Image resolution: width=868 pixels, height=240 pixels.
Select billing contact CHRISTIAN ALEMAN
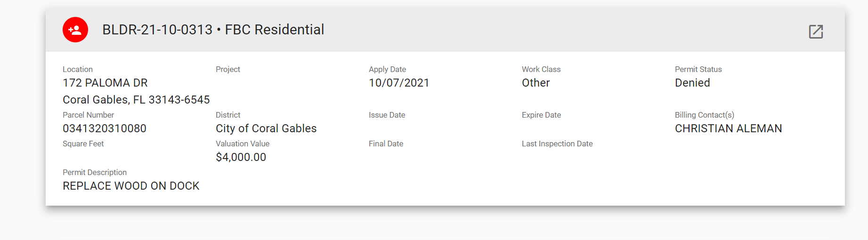point(728,128)
